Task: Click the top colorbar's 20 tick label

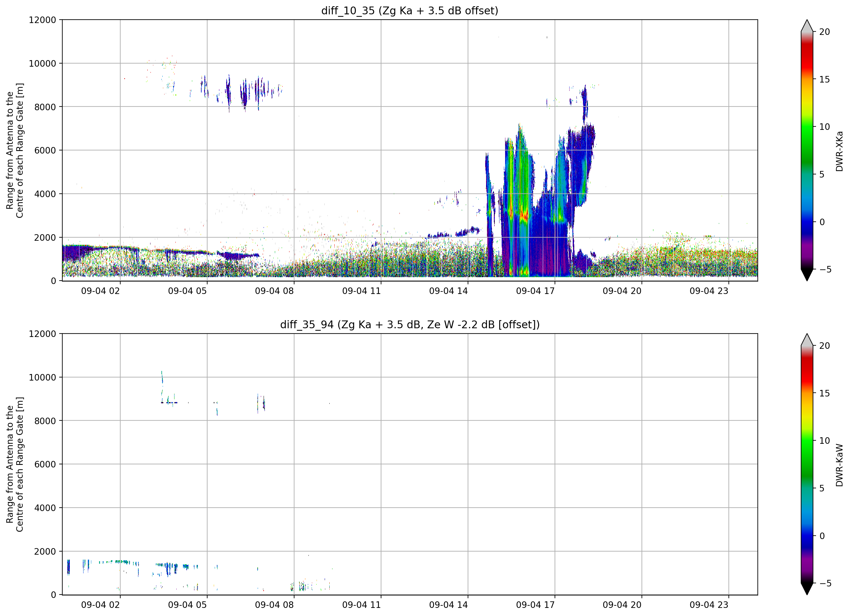Action: click(x=824, y=32)
